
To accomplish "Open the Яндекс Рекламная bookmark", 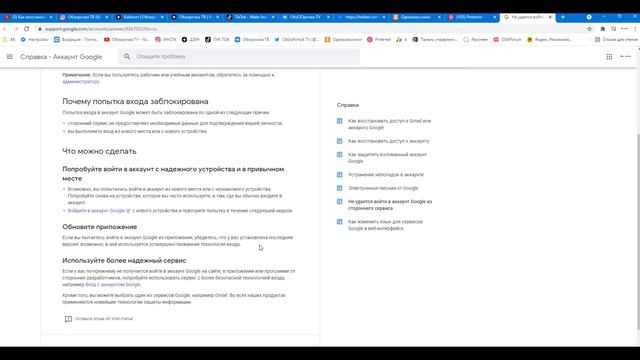I will (549, 40).
